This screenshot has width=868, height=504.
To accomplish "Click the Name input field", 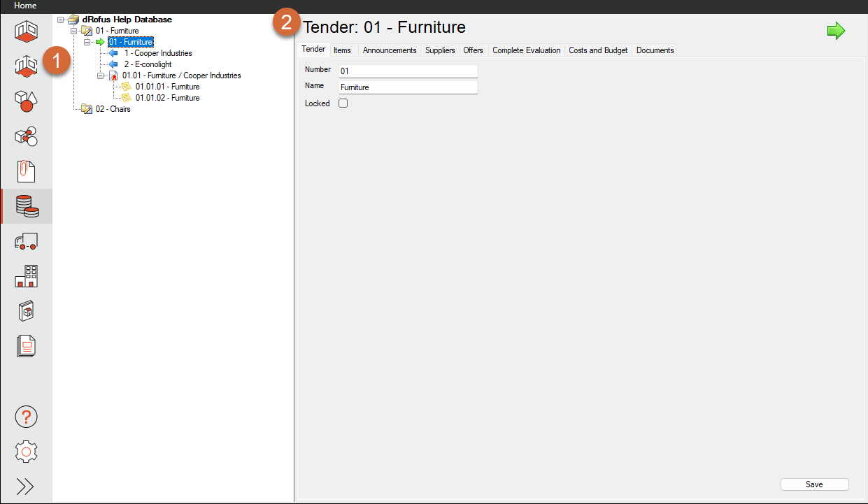I will [408, 87].
